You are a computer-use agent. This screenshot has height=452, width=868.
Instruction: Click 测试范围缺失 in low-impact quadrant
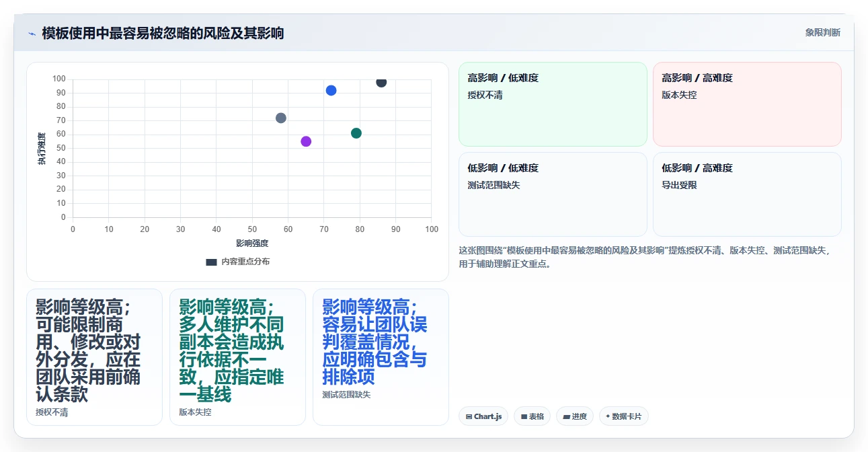[x=494, y=185]
